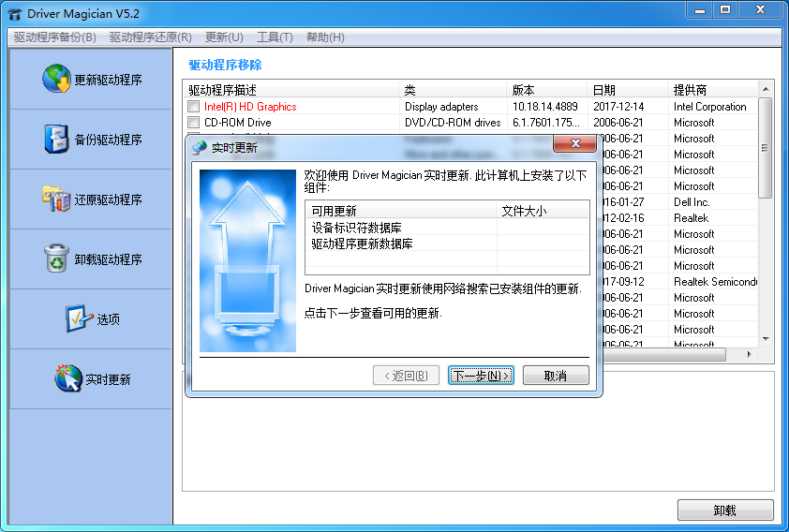Click the Intel(R) HD Graphics driver name
This screenshot has width=789, height=532.
coord(250,107)
